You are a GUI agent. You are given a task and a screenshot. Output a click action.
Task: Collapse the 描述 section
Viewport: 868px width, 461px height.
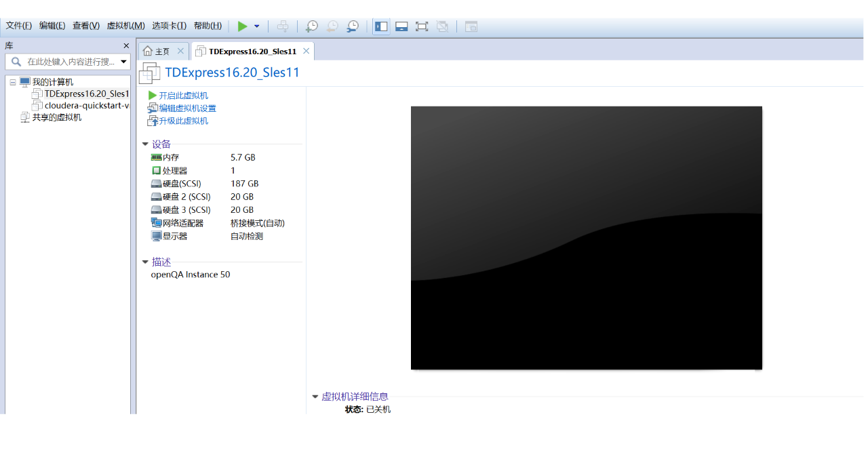coord(145,262)
